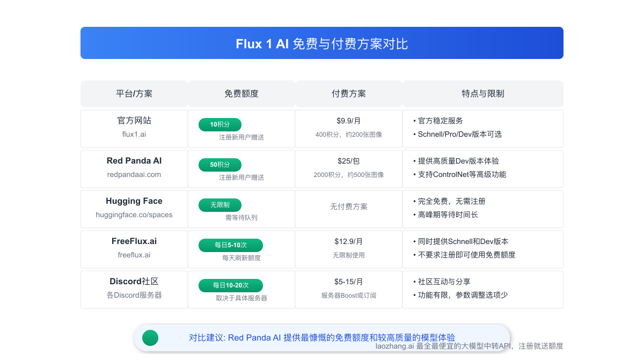Select the 每日10-20次 badge for Discord社区
Viewport: 644px width, 362px height.
click(230, 285)
